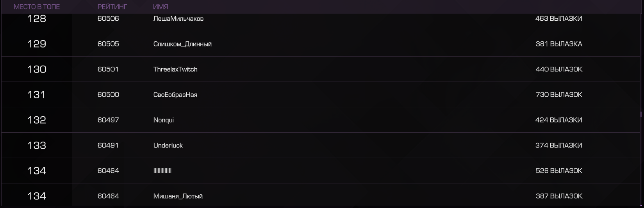Click the 526 ВЫЛАЗОК count
Image resolution: width=644 pixels, height=208 pixels.
point(559,171)
